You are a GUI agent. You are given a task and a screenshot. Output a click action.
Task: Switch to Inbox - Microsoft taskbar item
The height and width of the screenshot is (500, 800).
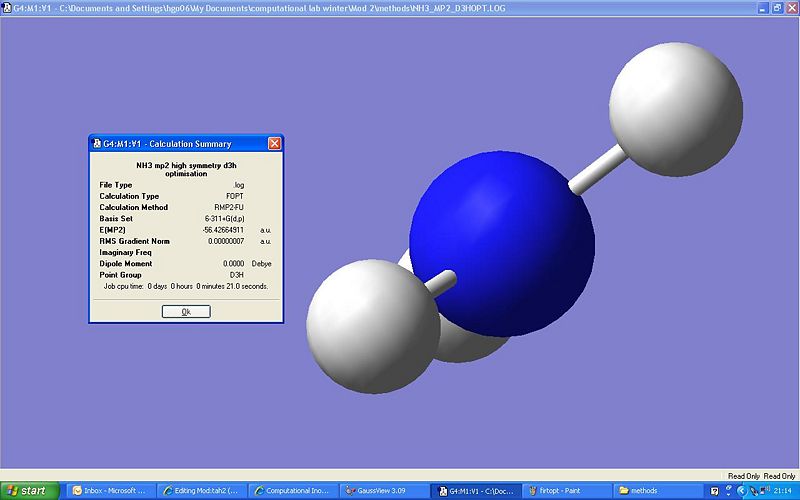(110, 491)
